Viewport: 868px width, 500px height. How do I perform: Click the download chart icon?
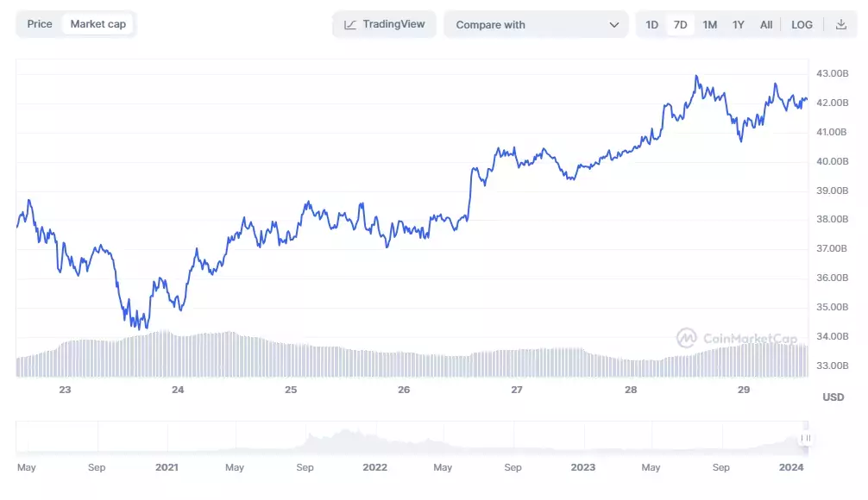click(x=840, y=24)
